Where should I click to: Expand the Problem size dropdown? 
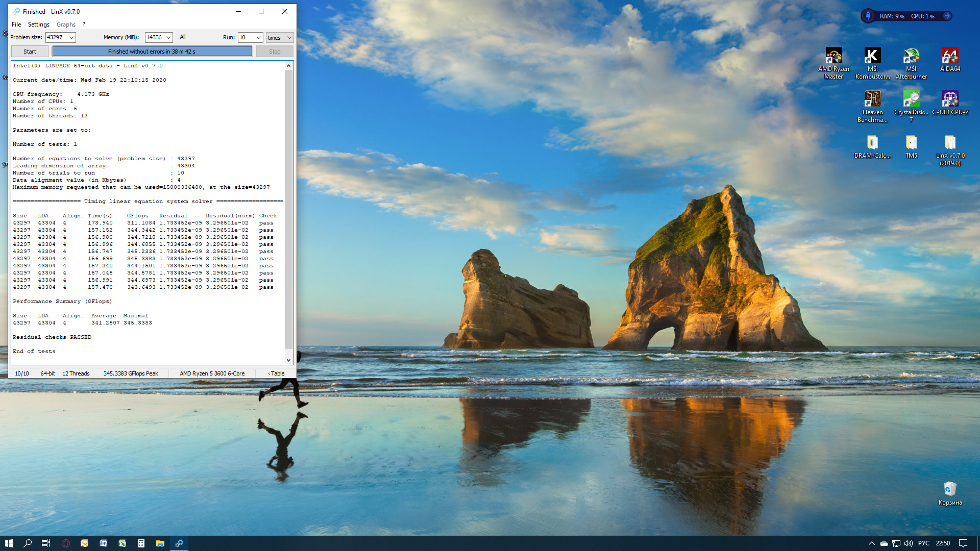point(71,37)
